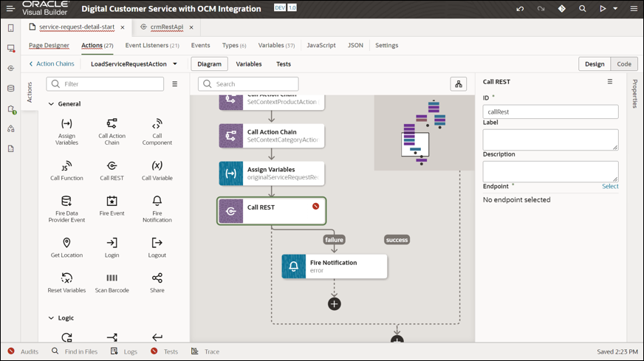Image resolution: width=644 pixels, height=361 pixels.
Task: Toggle editor to Design mode
Action: point(595,64)
